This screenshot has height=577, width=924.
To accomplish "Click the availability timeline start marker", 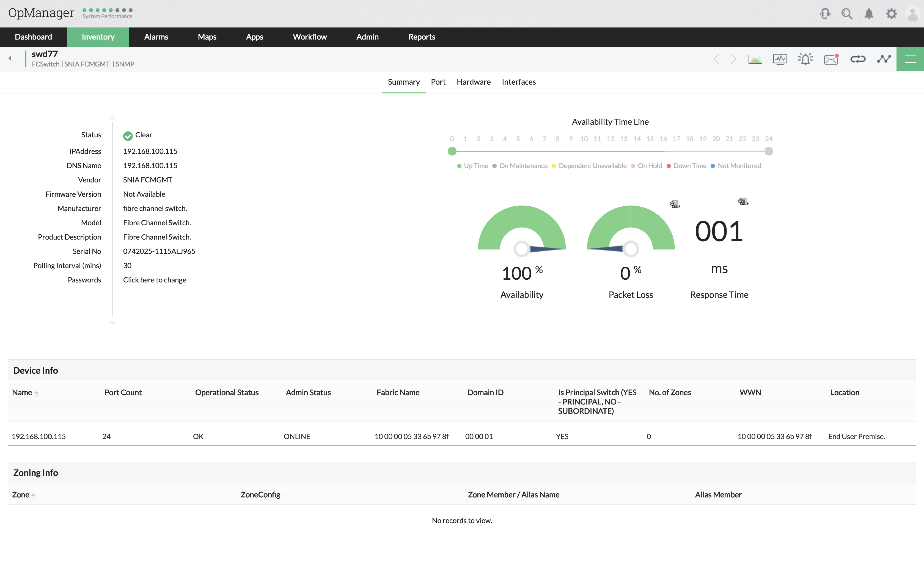I will tap(452, 151).
